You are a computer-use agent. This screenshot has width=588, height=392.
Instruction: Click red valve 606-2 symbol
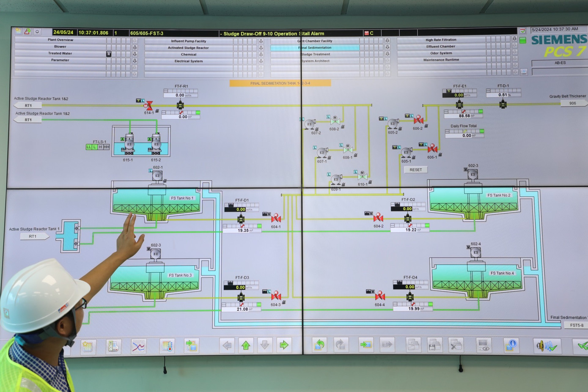(418, 120)
